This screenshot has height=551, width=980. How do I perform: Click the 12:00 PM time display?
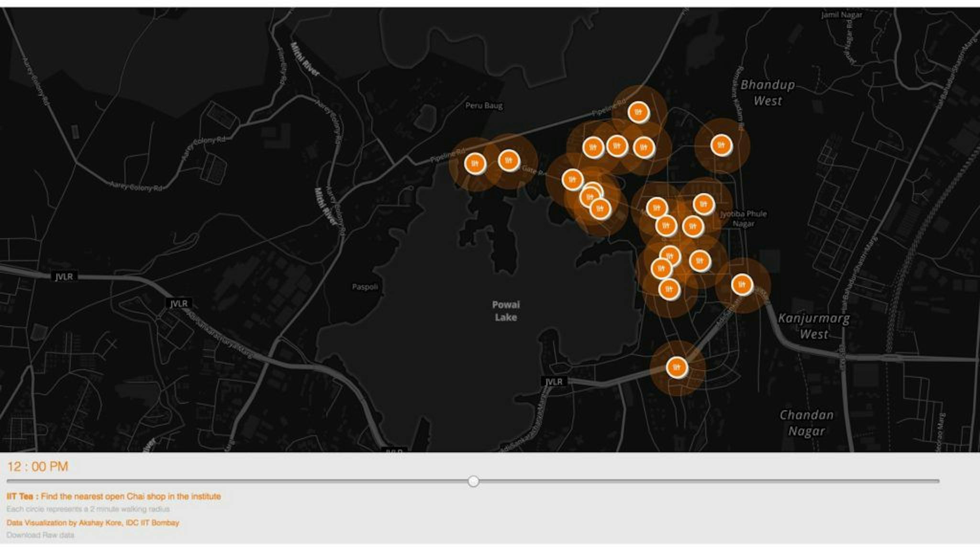[x=38, y=466]
